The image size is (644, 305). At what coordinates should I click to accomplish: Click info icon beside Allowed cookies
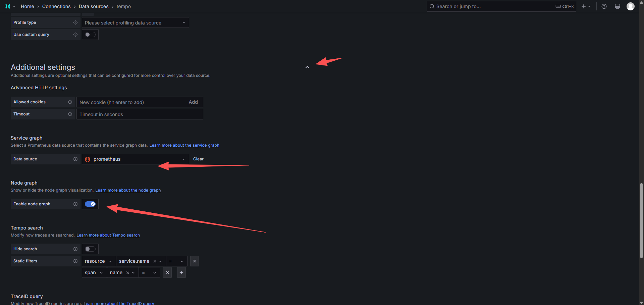[70, 102]
